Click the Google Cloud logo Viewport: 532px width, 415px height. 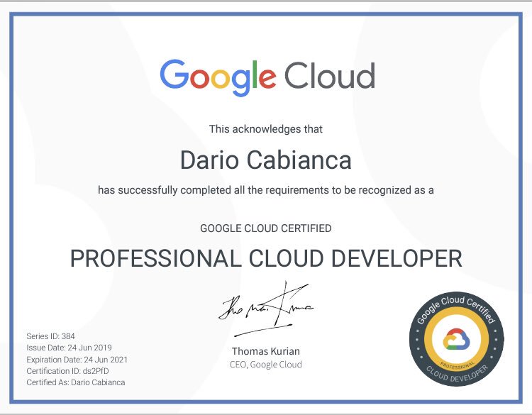pos(267,77)
